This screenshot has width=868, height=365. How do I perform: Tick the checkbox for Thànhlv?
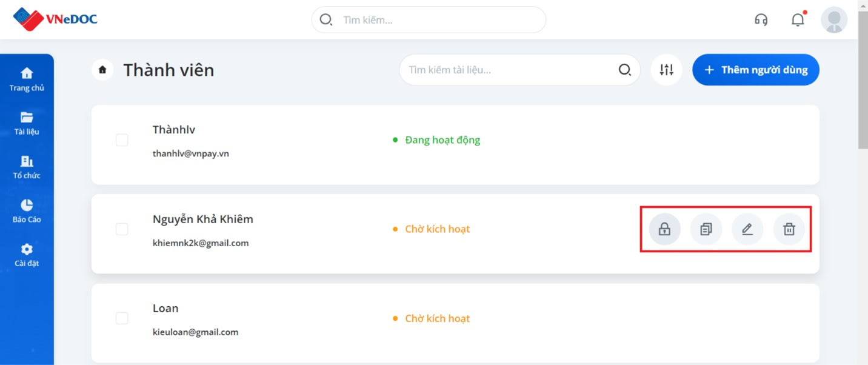122,140
